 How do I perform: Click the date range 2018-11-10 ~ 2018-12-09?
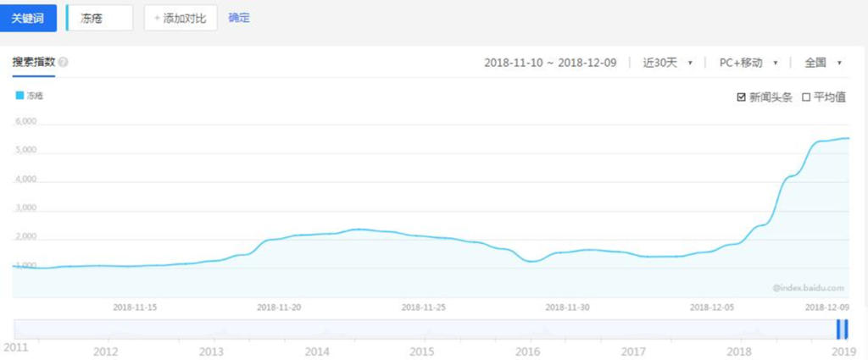550,63
